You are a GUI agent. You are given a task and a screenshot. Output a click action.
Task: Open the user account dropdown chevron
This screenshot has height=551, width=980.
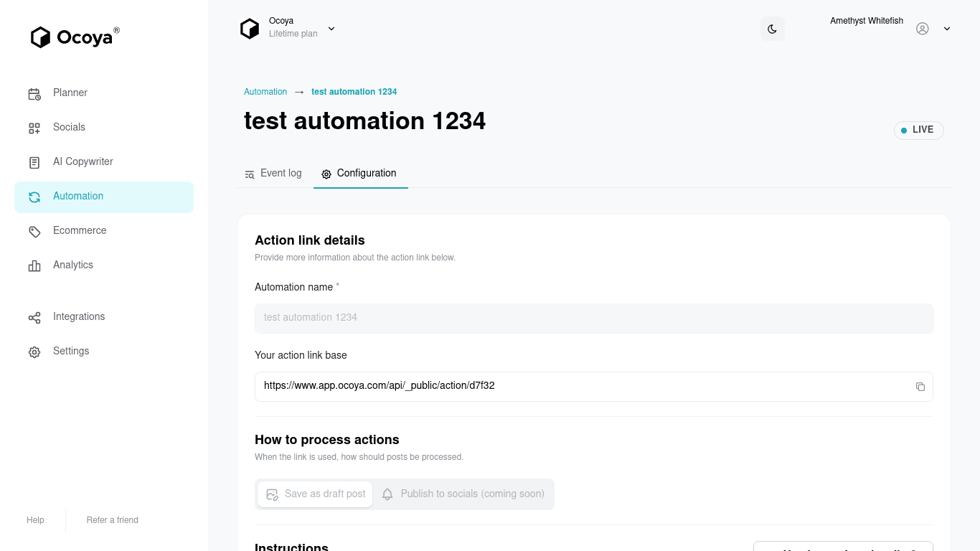pos(947,29)
